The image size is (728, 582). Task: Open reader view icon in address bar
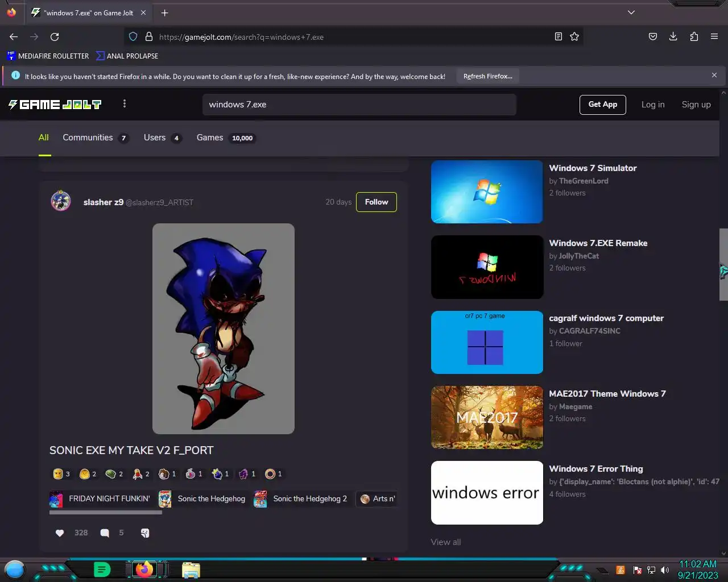tap(559, 37)
